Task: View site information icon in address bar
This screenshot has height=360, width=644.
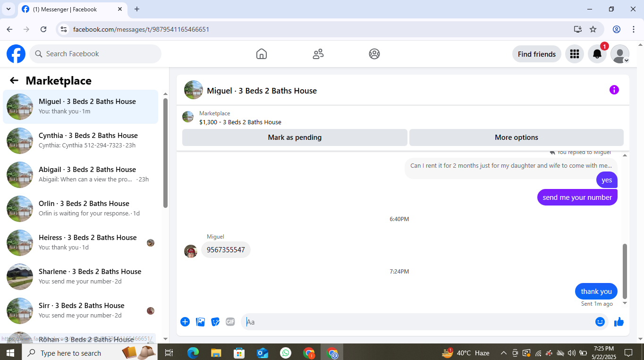Action: click(64, 29)
